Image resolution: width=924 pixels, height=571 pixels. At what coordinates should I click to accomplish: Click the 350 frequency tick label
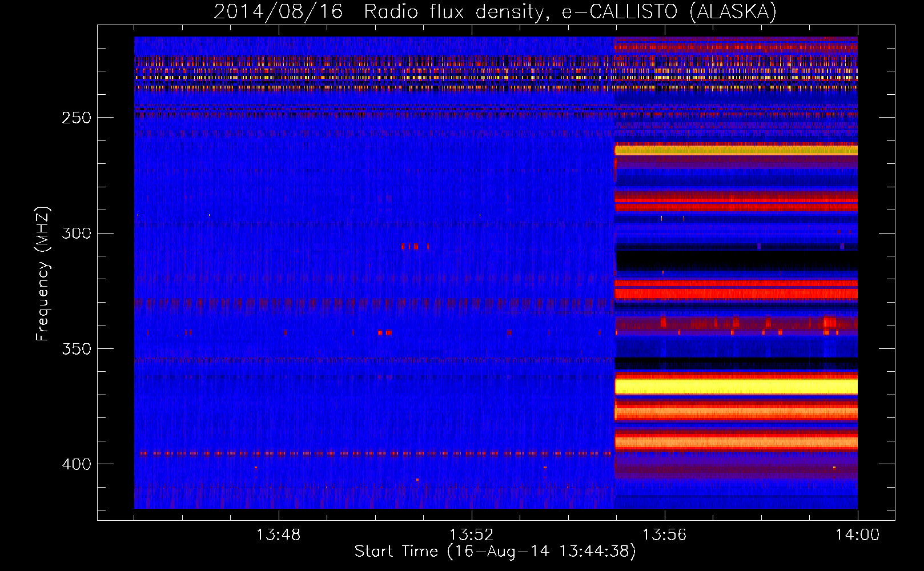76,349
